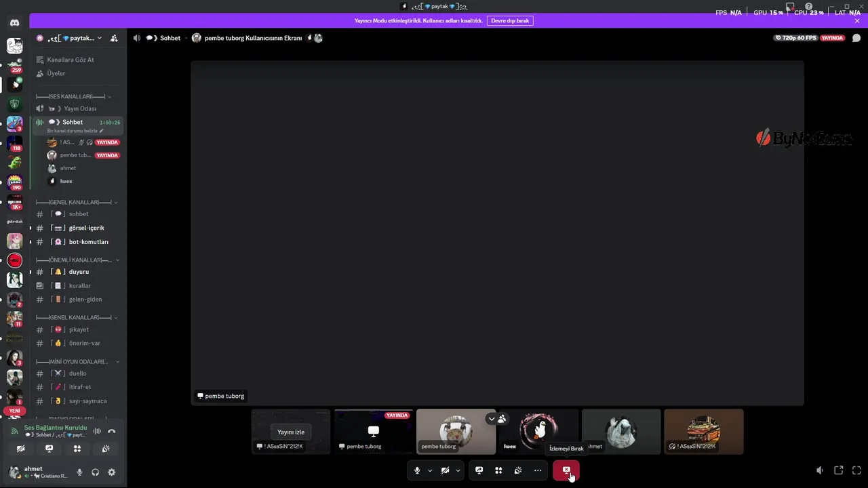The width and height of the screenshot is (868, 488).
Task: Open Discord home direct messages icon
Action: click(14, 23)
